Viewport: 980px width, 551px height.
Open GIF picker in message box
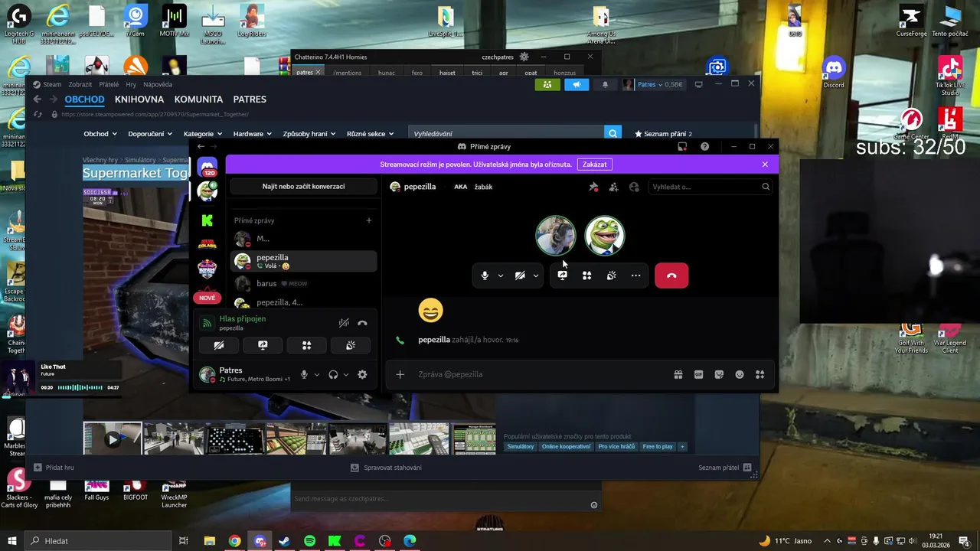click(x=698, y=374)
